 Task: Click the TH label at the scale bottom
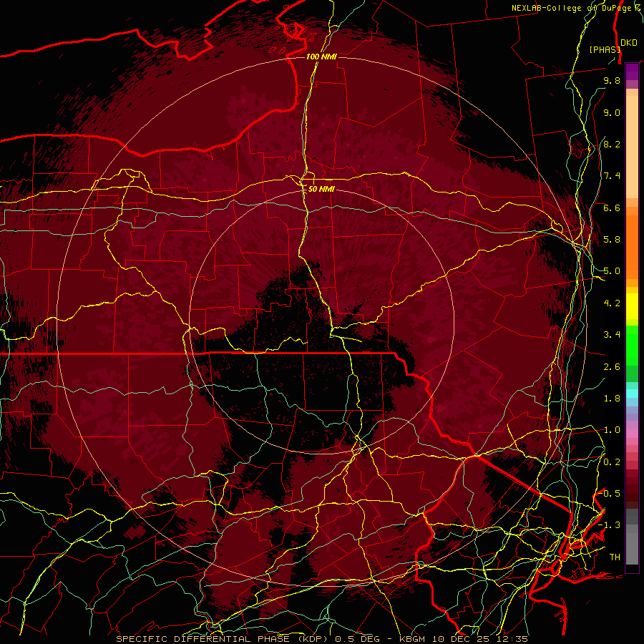click(615, 557)
